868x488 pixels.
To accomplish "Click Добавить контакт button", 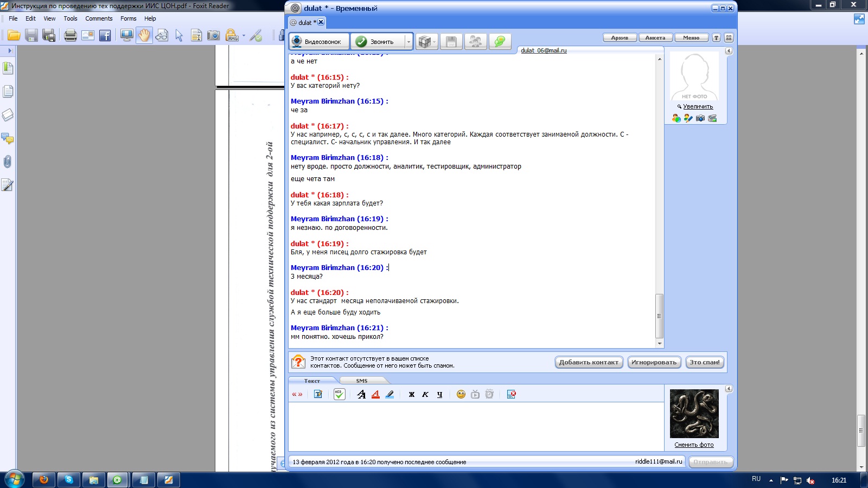I will pos(589,362).
